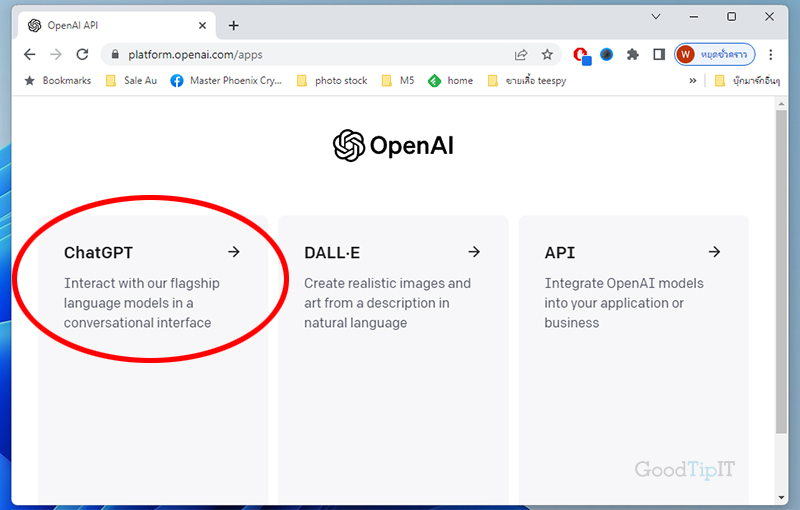Open the teespy bookmark folder
This screenshot has width=800, height=510.
point(527,81)
